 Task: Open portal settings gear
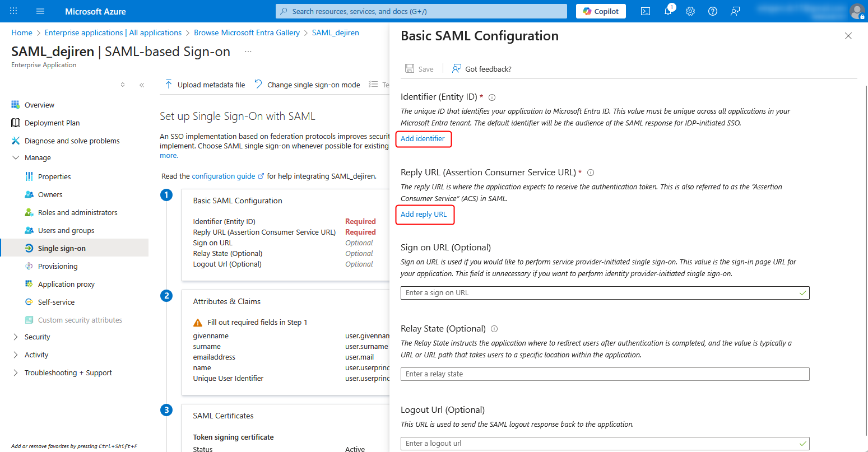pyautogui.click(x=690, y=11)
